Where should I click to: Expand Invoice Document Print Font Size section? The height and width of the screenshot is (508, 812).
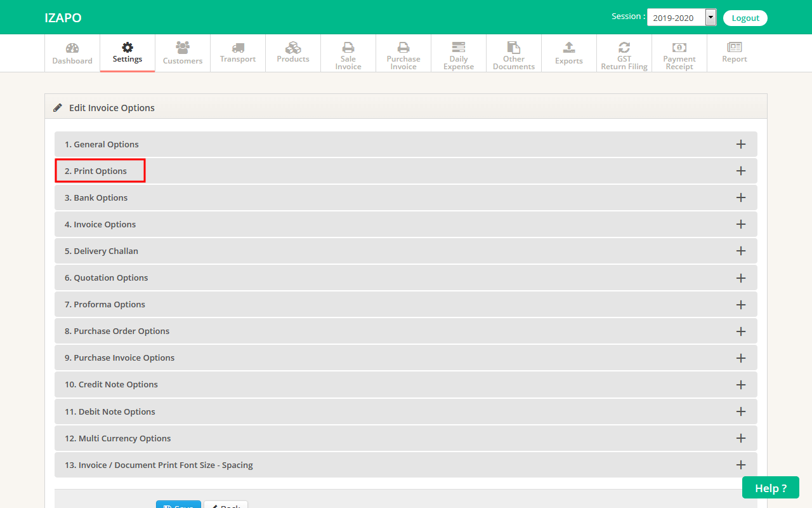[159, 465]
